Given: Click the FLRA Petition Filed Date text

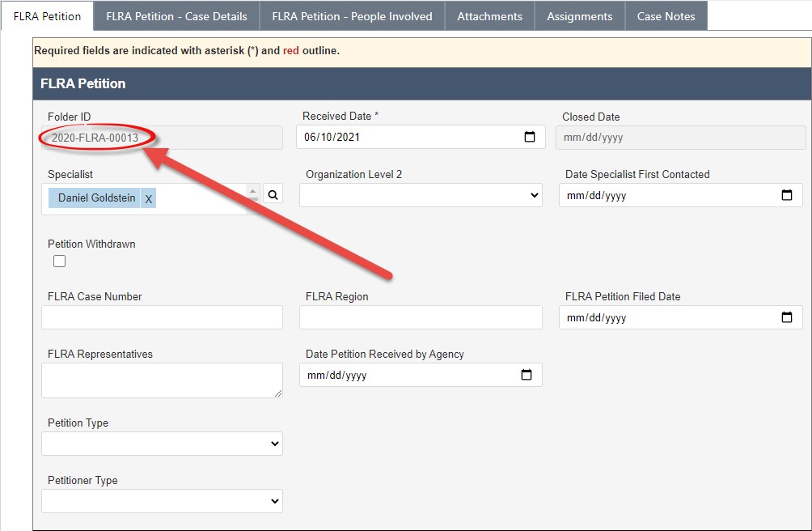Looking at the screenshot, I should click(x=597, y=318).
